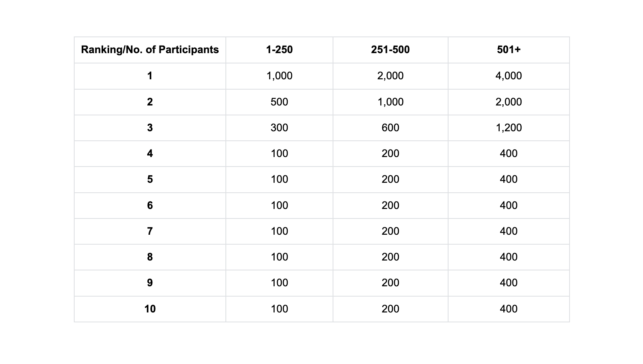Select the 2,000 cell under 251-500
This screenshot has width=643, height=364.
pos(391,76)
